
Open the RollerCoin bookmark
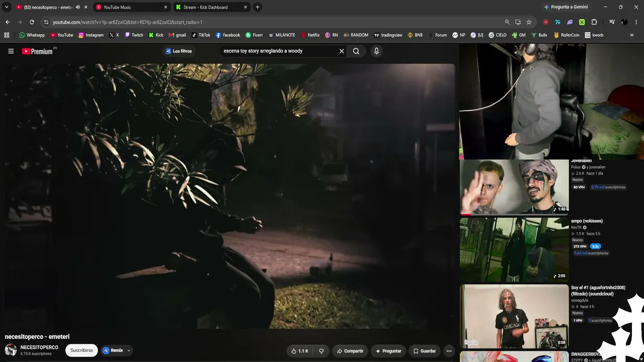567,35
